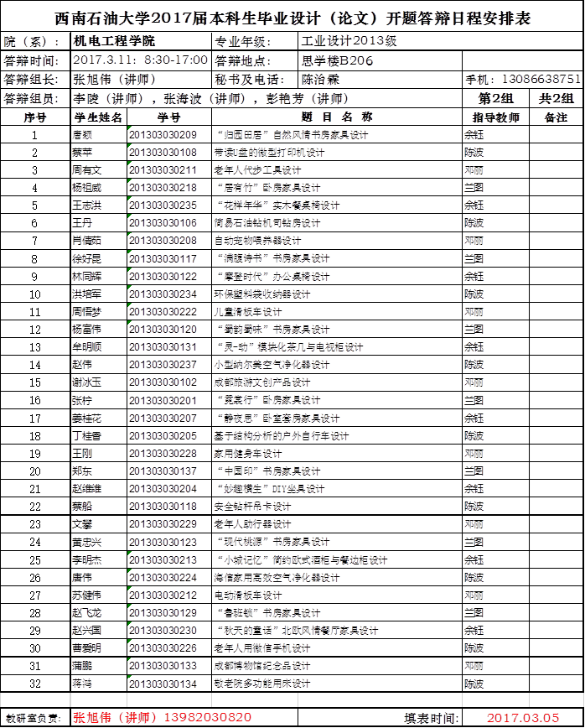Click the student name cell 王志洪

click(x=99, y=205)
